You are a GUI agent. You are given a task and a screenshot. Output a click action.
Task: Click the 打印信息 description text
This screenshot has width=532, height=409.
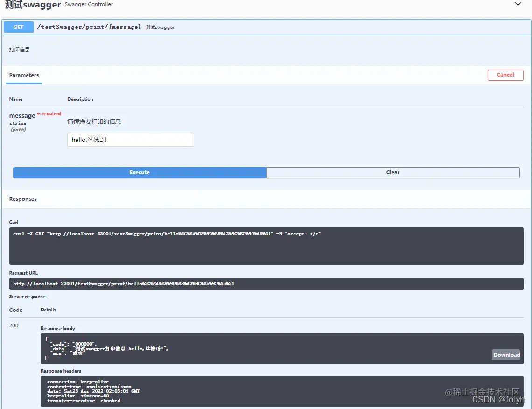(19, 49)
